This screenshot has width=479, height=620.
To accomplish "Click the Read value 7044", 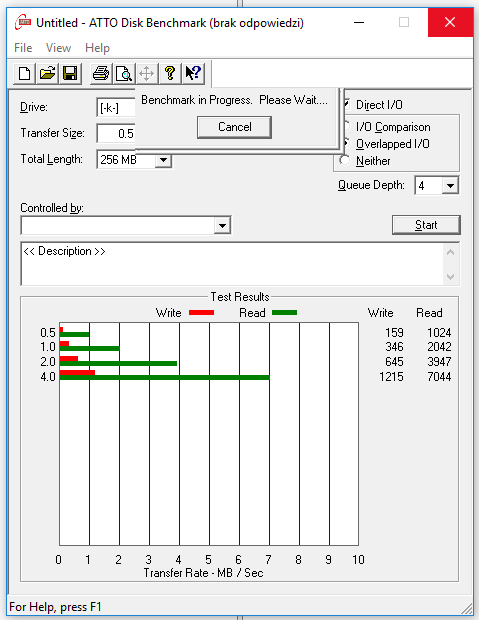I will pyautogui.click(x=439, y=376).
